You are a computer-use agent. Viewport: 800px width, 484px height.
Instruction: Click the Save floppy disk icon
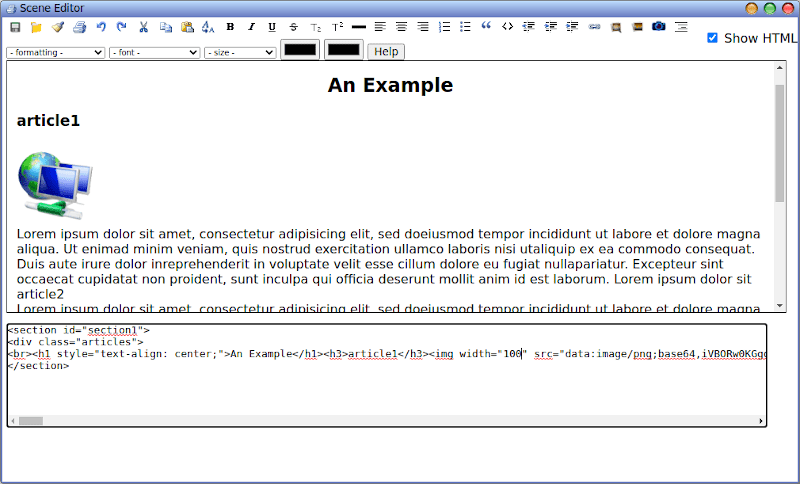15,27
